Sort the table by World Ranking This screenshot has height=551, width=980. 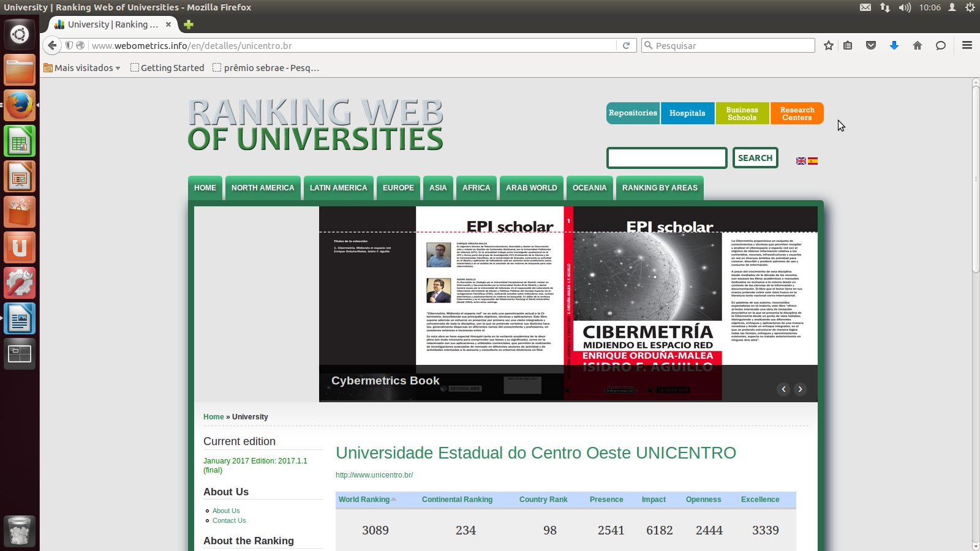364,500
